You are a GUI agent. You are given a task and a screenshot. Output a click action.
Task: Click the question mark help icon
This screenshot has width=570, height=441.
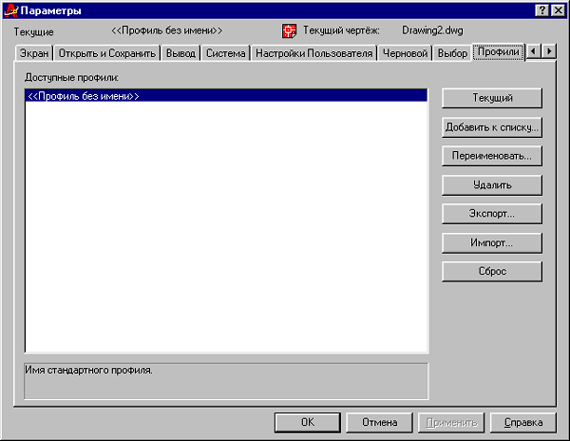(542, 11)
